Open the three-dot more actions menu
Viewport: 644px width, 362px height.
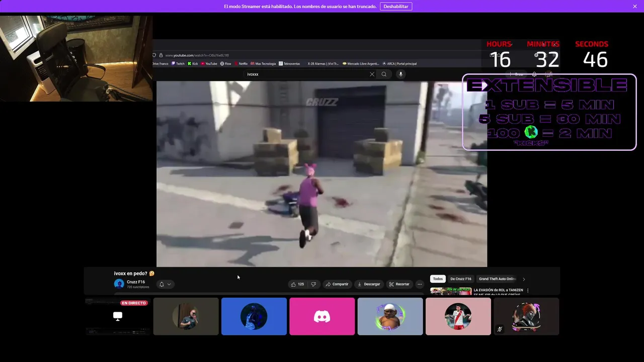(x=420, y=285)
